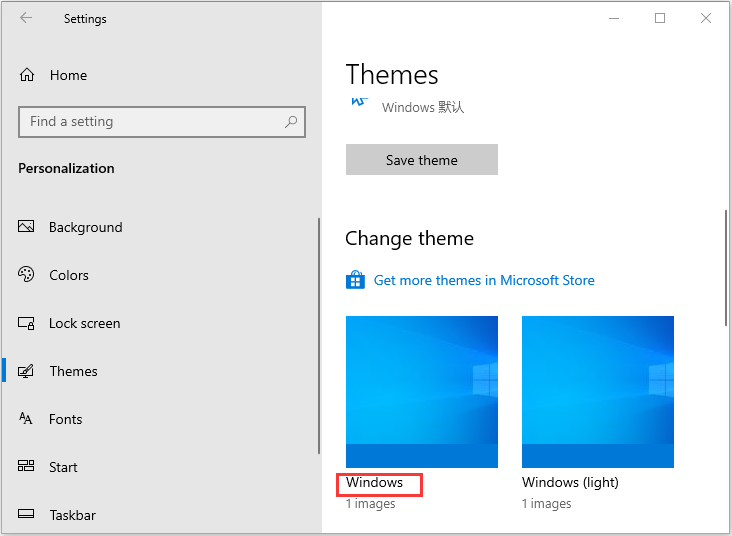Click the search magnifier icon

291,122
